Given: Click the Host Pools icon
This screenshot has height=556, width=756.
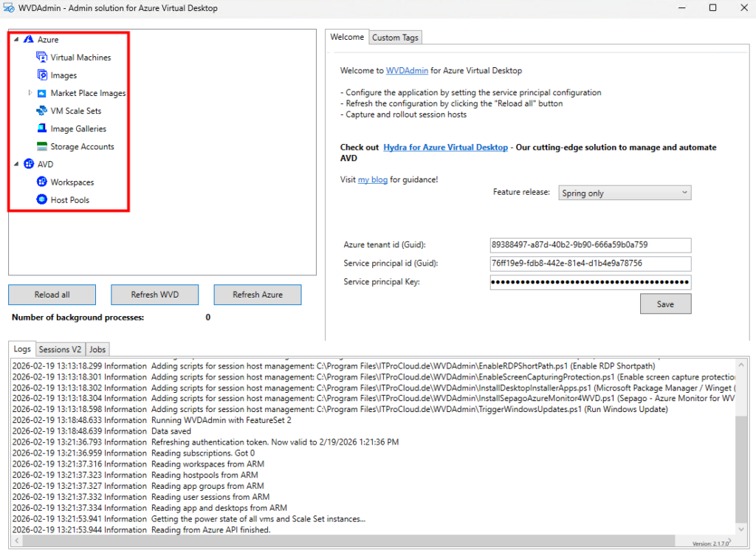Looking at the screenshot, I should 42,199.
